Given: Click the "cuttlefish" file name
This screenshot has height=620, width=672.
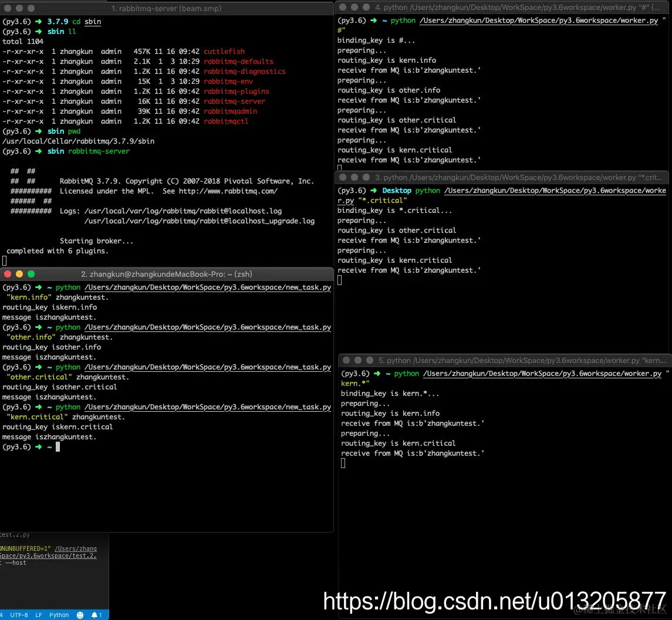Looking at the screenshot, I should (x=224, y=52).
